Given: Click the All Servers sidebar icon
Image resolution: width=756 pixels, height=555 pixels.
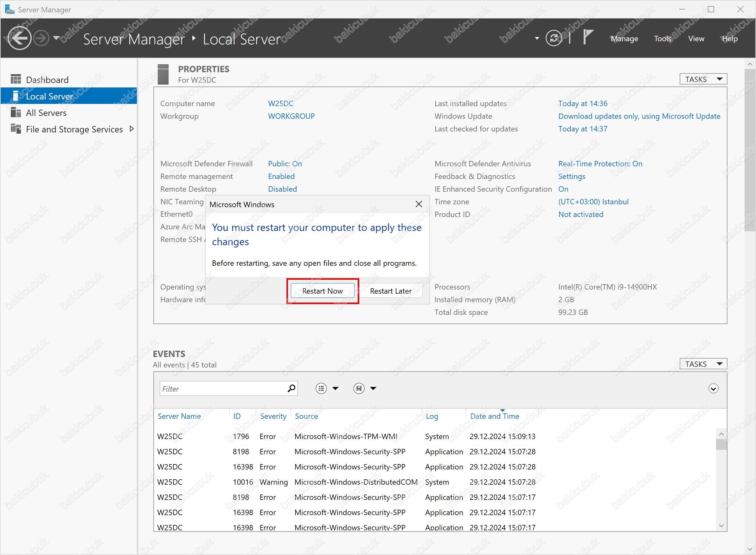Looking at the screenshot, I should tap(16, 112).
